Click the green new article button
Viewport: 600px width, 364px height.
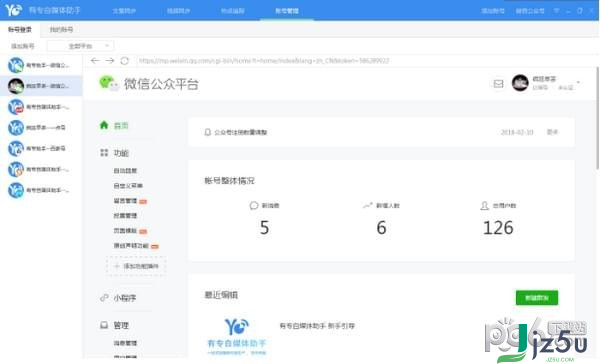[x=537, y=298]
